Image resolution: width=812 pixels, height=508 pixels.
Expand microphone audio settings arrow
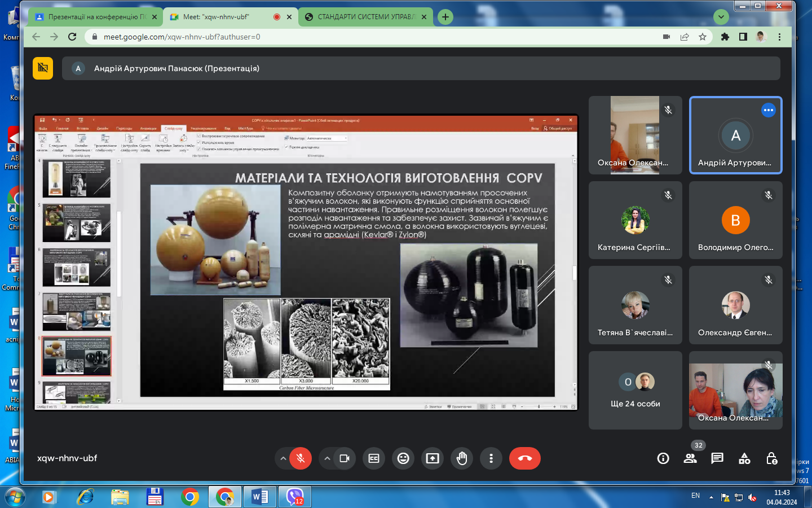point(283,458)
